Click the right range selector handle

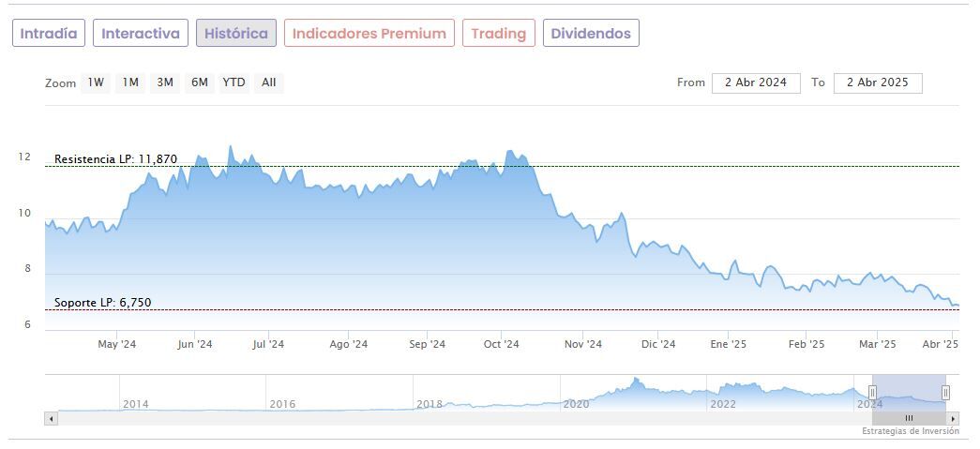(x=945, y=392)
